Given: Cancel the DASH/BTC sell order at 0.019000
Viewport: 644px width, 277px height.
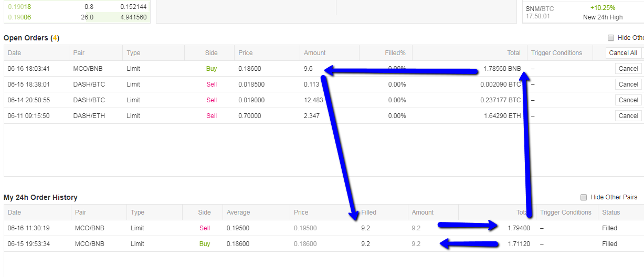Looking at the screenshot, I should click(628, 100).
